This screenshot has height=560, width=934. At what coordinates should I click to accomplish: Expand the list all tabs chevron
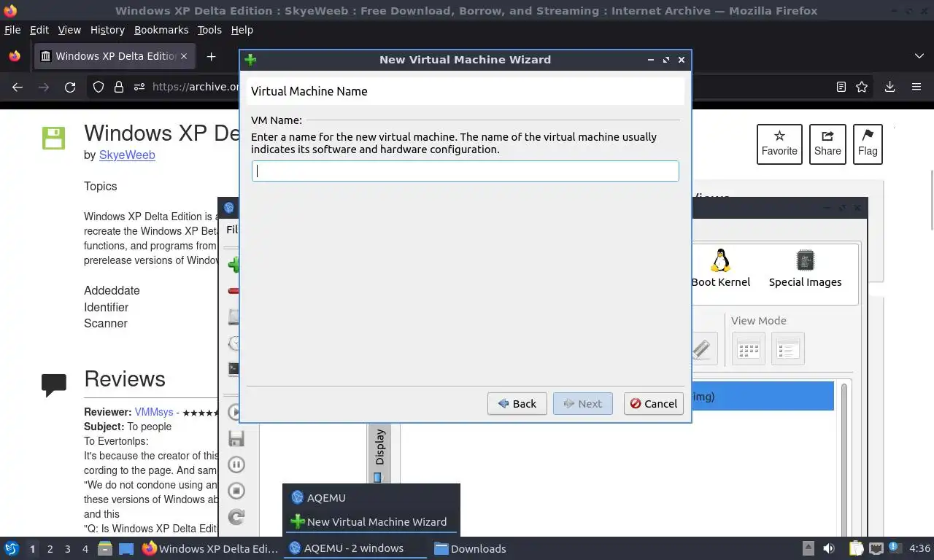[x=919, y=56]
